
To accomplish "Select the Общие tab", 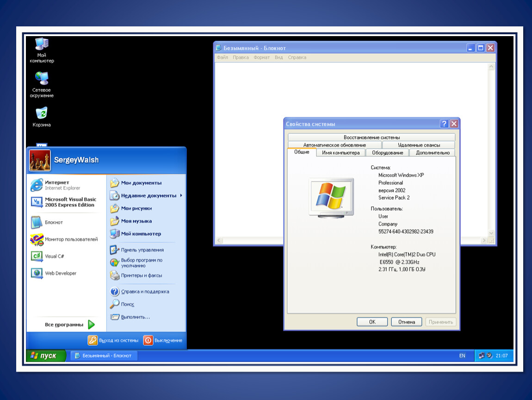I will coord(302,152).
